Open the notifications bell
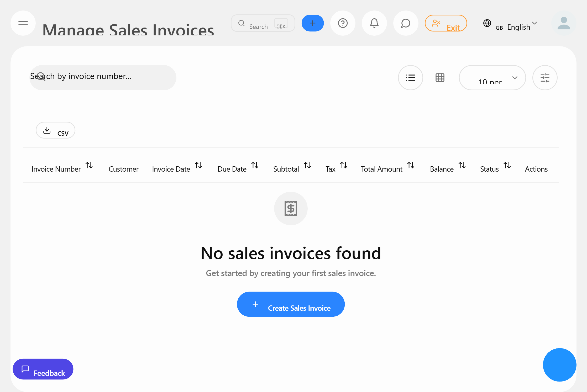Viewport: 587px width, 392px height. 374,23
